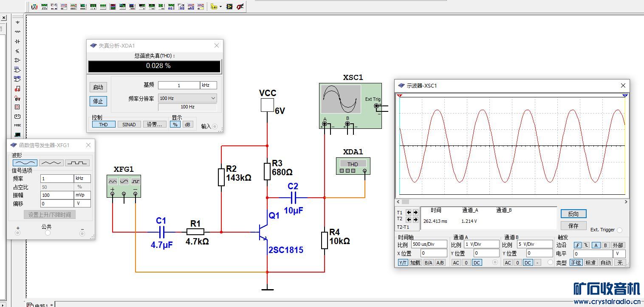Set distortion display to dB
Image resolution: width=644 pixels, height=307 pixels.
(x=188, y=125)
